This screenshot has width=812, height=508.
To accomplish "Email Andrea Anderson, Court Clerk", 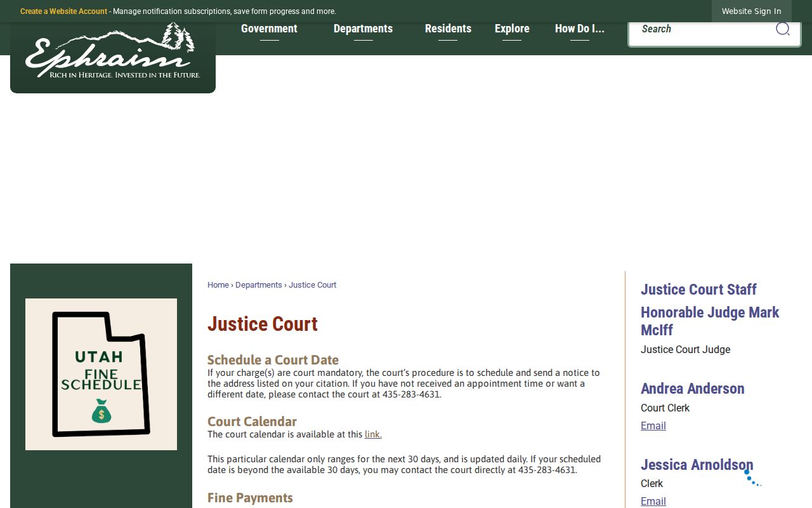I will [653, 425].
